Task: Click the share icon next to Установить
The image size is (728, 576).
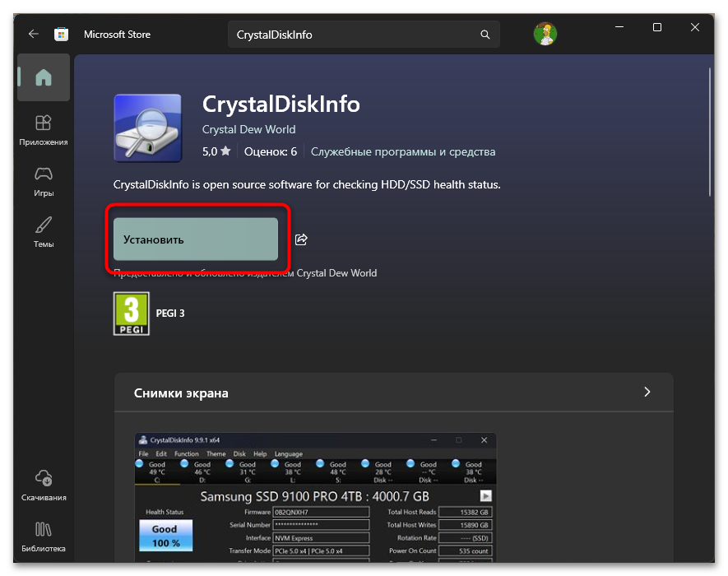Action: 301,239
